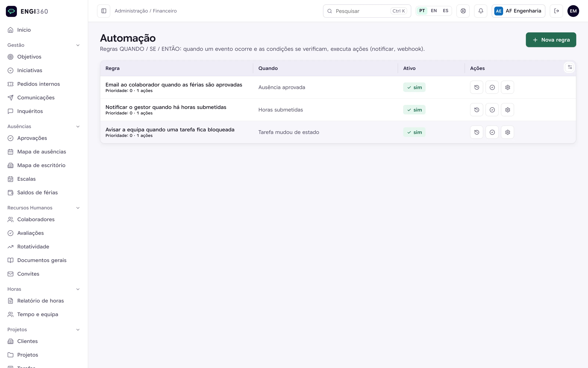The image size is (588, 368).
Task: Collapse the Ausências section
Action: tap(44, 126)
